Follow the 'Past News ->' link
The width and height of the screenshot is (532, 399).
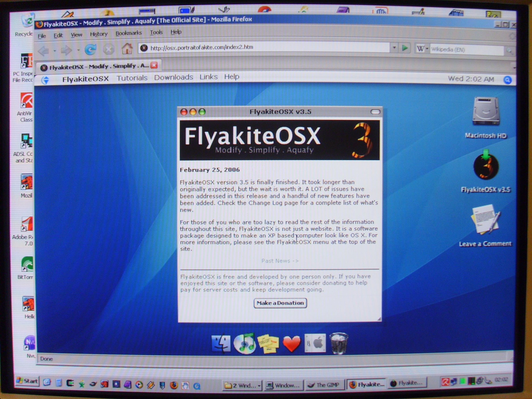point(280,261)
